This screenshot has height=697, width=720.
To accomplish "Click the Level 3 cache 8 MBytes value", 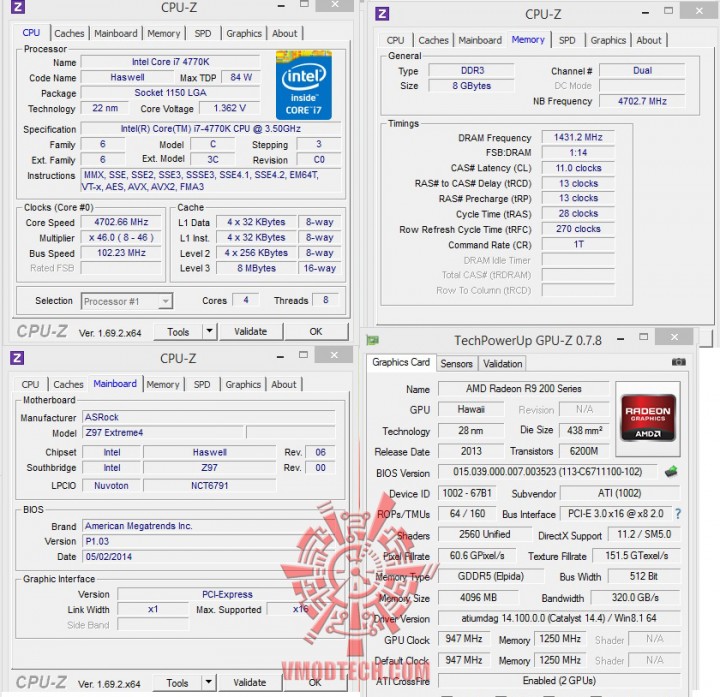I will tap(256, 268).
